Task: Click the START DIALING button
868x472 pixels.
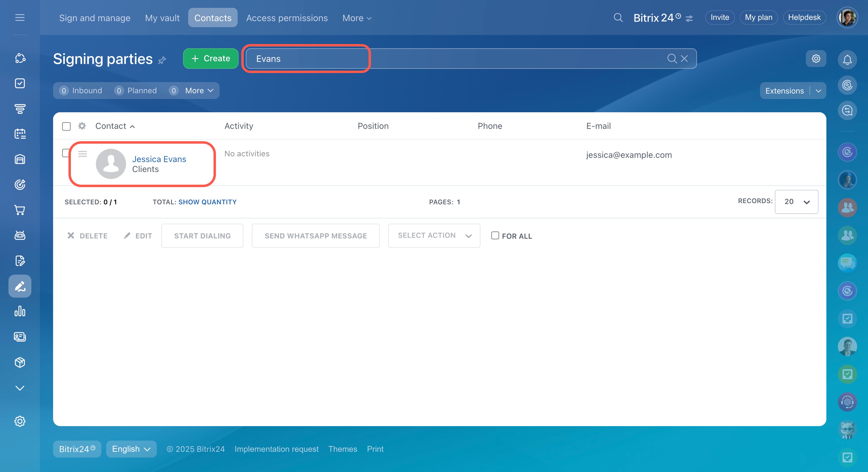Action: (202, 236)
